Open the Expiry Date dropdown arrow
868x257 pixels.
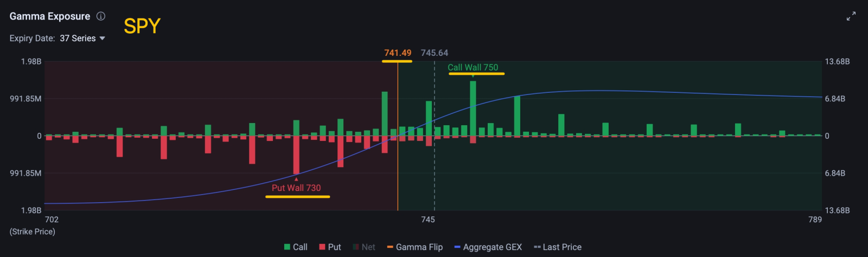click(x=102, y=38)
